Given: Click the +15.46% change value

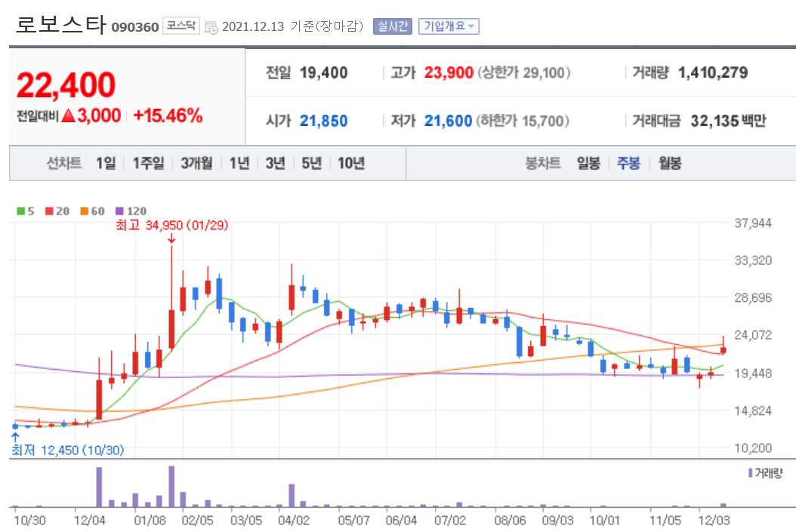Looking at the screenshot, I should point(168,115).
